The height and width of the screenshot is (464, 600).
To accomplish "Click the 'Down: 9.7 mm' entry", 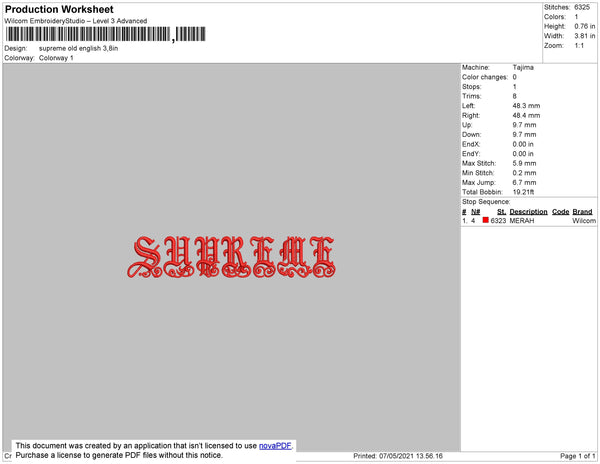I will click(x=499, y=135).
